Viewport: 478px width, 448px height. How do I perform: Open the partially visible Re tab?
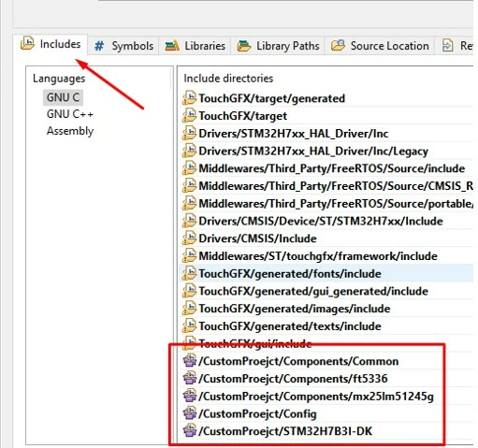pyautogui.click(x=455, y=46)
